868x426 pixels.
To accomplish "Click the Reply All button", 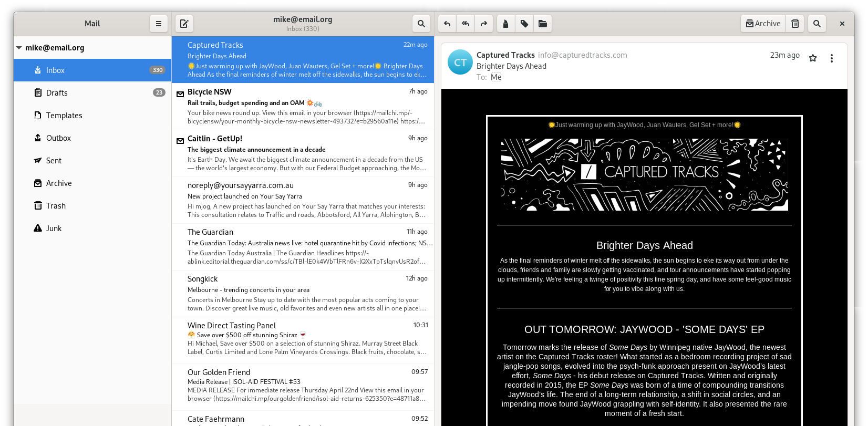I will pyautogui.click(x=466, y=24).
